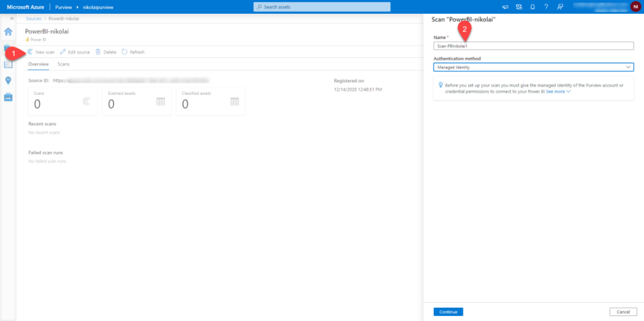
Task: Open the Glossary book icon in sidebar
Action: tap(8, 64)
